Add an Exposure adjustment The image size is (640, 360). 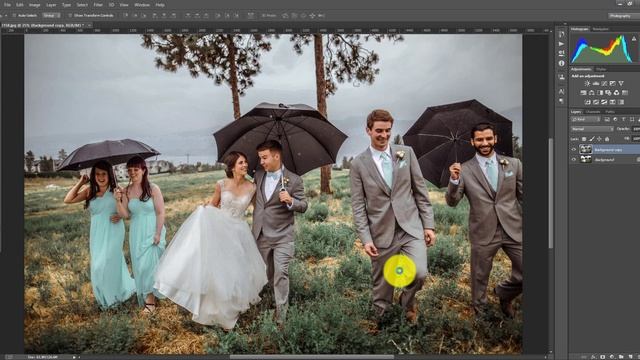coord(613,83)
